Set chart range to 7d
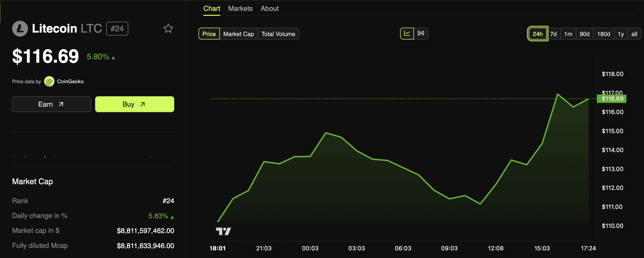Viewport: 644px width, 258px height. (x=554, y=34)
